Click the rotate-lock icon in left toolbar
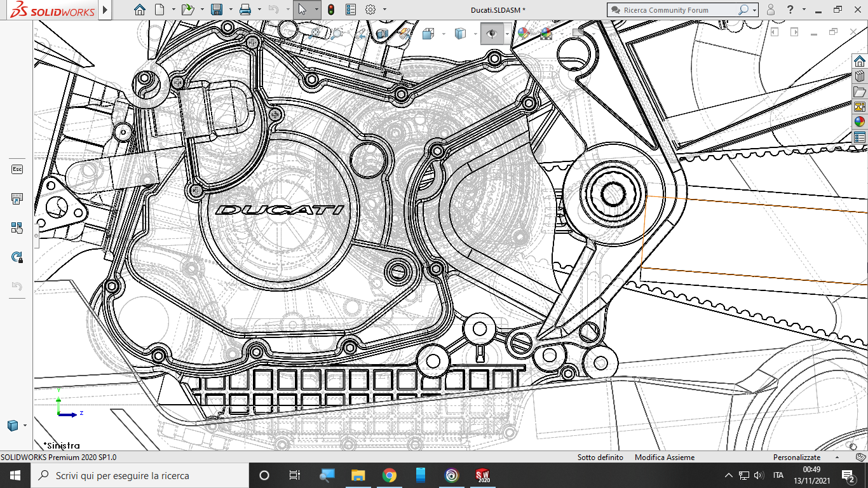The width and height of the screenshot is (868, 488). tap(17, 257)
